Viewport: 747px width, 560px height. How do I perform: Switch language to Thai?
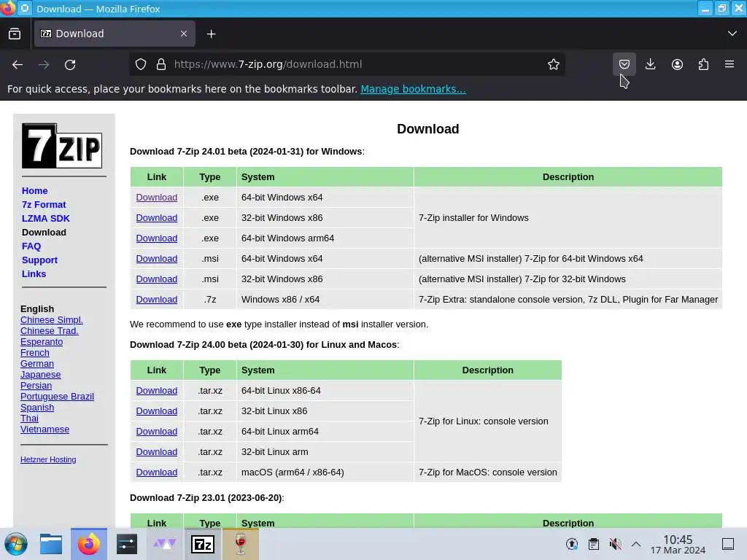click(29, 419)
